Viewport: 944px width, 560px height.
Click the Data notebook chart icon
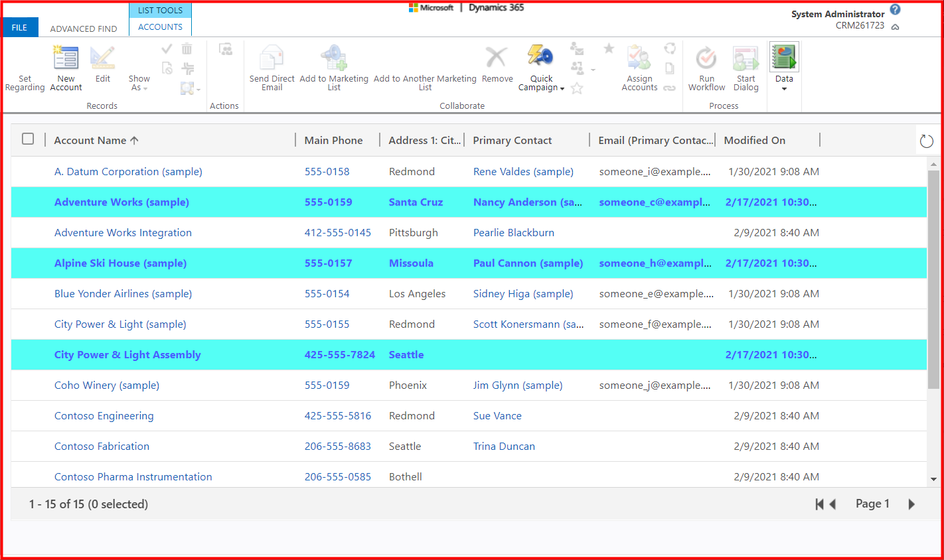[784, 57]
